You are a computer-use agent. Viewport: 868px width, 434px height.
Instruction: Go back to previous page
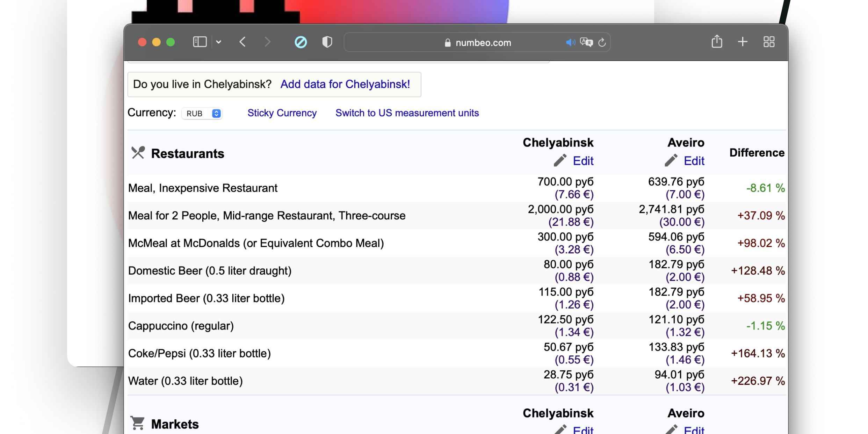pyautogui.click(x=243, y=42)
